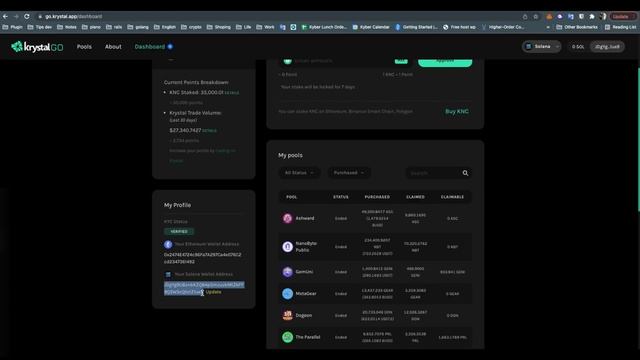Click the blue dot beside Dashboard
This screenshot has height=360, width=640.
(170, 47)
